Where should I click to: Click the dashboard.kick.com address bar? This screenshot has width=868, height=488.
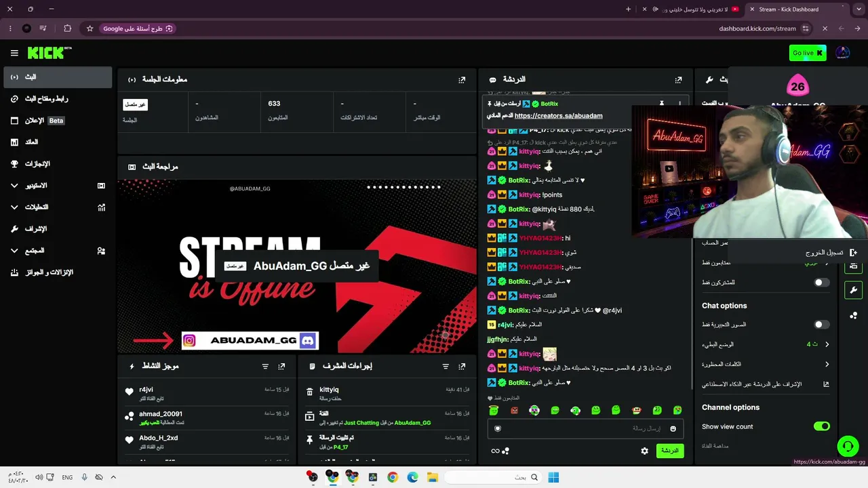click(x=757, y=28)
